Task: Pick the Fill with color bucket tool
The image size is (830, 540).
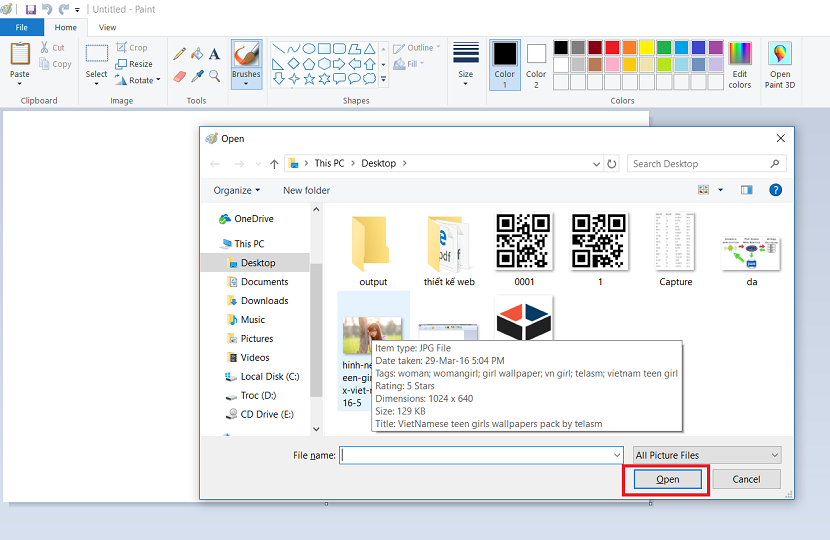Action: tap(197, 54)
